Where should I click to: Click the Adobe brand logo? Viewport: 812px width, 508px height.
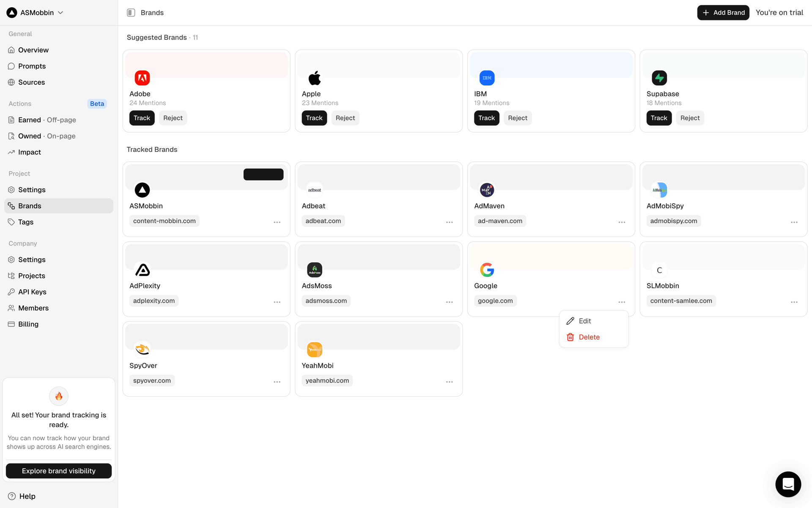(142, 78)
